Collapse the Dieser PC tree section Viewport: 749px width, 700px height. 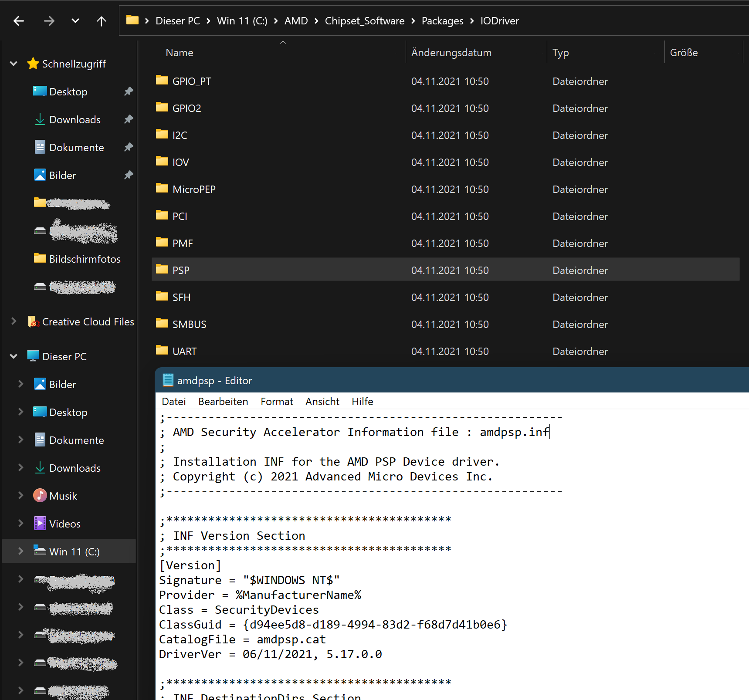[x=14, y=356]
